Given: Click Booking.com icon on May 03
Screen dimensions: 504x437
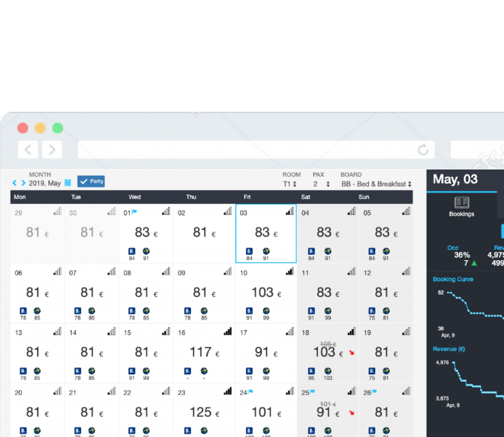Looking at the screenshot, I should 250,251.
